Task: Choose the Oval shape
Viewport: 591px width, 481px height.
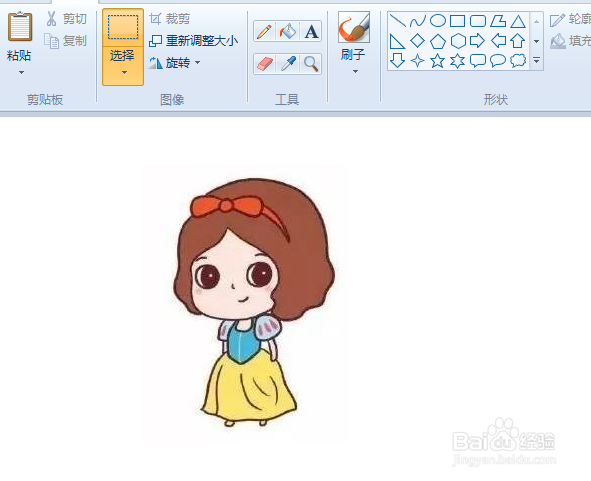Action: click(x=438, y=21)
